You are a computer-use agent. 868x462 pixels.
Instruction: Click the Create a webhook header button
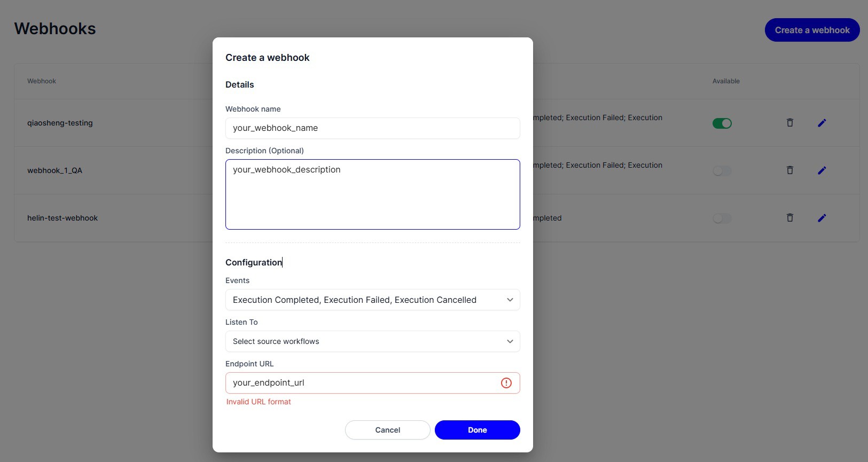812,30
